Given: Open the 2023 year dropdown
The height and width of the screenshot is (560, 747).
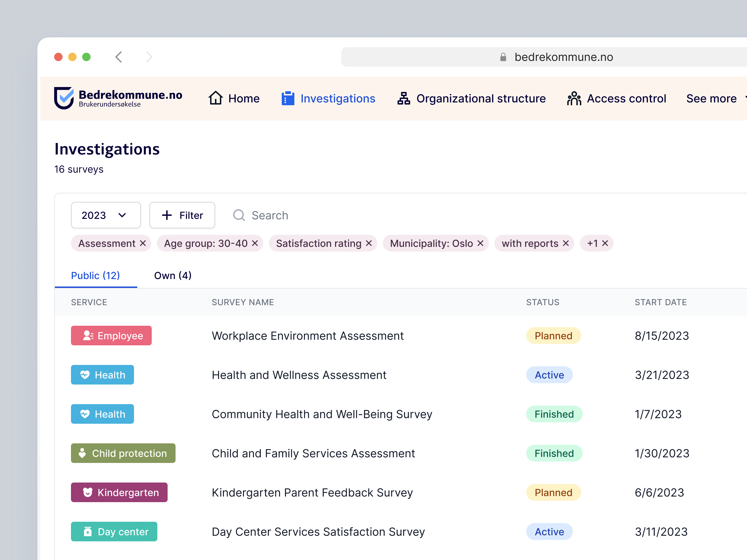Looking at the screenshot, I should click(106, 215).
